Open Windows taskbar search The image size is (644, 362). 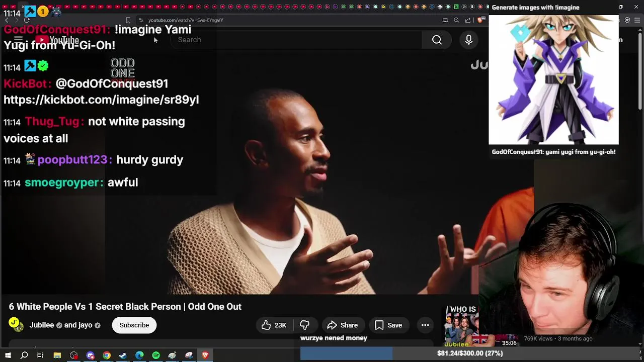pos(24,355)
